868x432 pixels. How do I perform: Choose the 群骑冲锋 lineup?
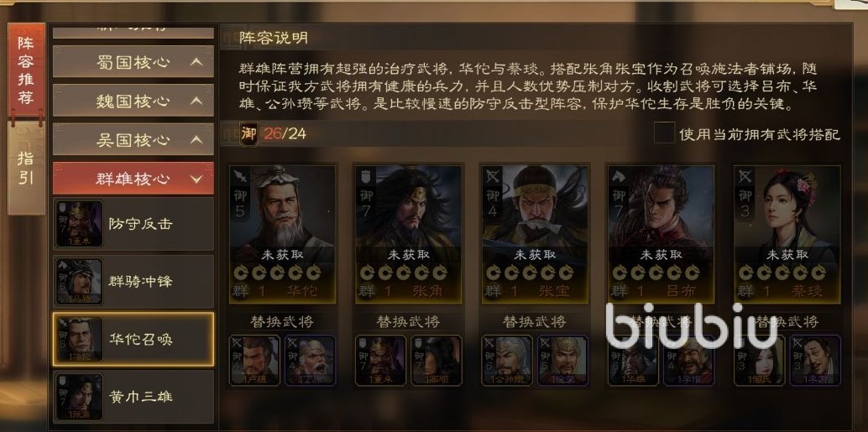(x=133, y=282)
